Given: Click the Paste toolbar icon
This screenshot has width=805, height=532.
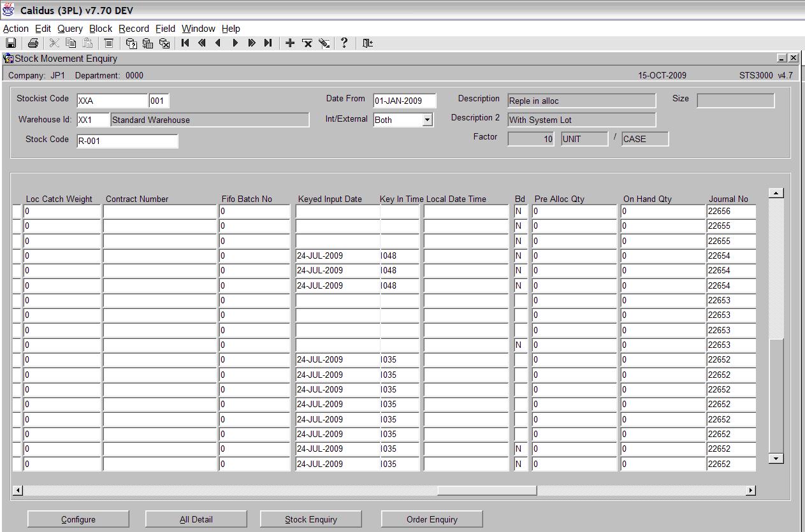Looking at the screenshot, I should tap(88, 43).
